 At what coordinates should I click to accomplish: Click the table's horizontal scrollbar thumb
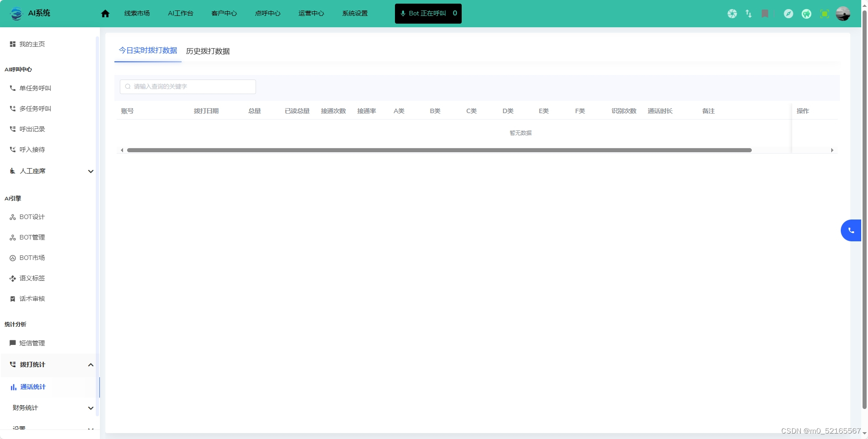[x=439, y=150]
